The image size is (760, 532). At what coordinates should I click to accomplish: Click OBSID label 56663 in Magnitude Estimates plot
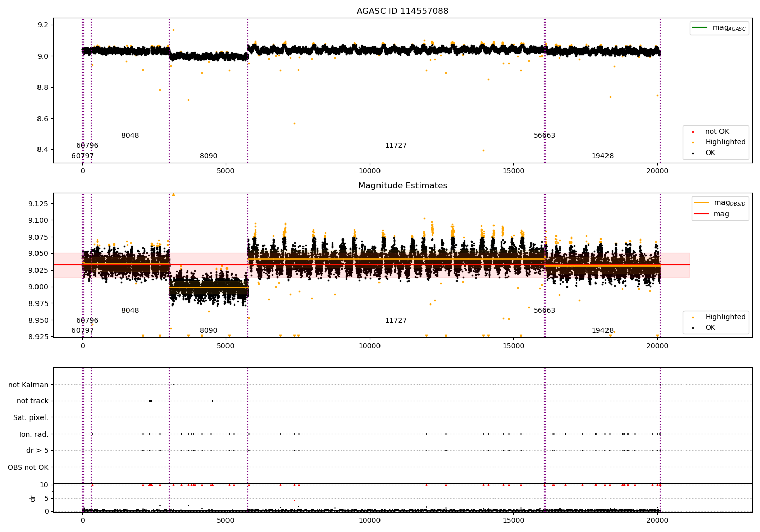545,311
